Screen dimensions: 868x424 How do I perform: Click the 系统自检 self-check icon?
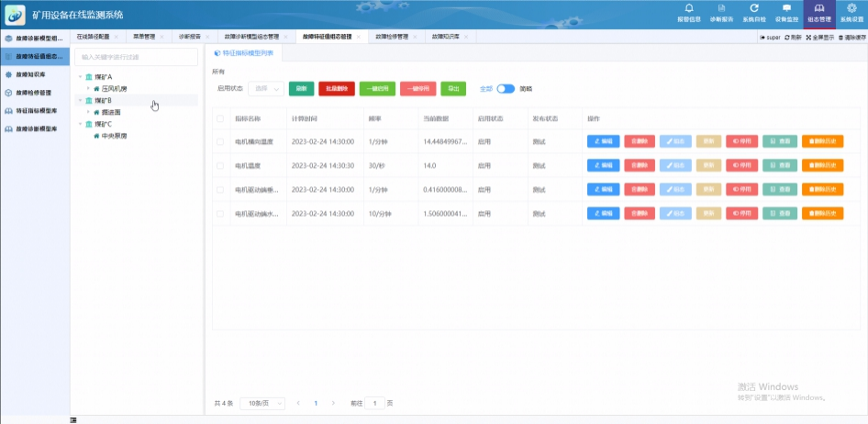coord(754,12)
